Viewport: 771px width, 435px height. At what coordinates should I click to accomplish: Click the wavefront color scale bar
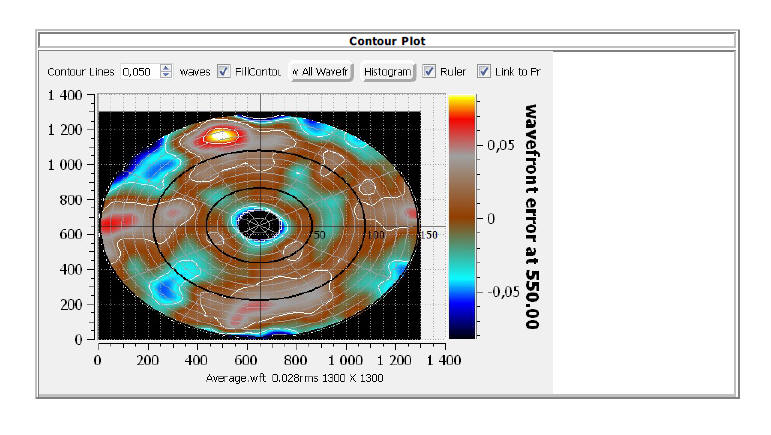coord(462,217)
